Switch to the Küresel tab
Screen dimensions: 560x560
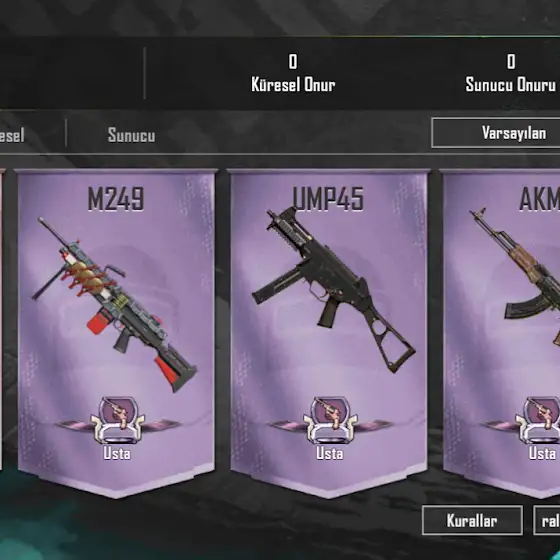coord(12,135)
